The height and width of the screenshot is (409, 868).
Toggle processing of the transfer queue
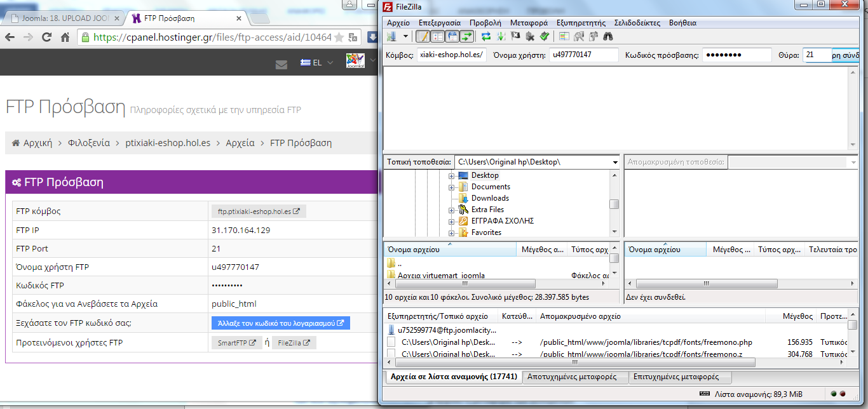coord(501,37)
